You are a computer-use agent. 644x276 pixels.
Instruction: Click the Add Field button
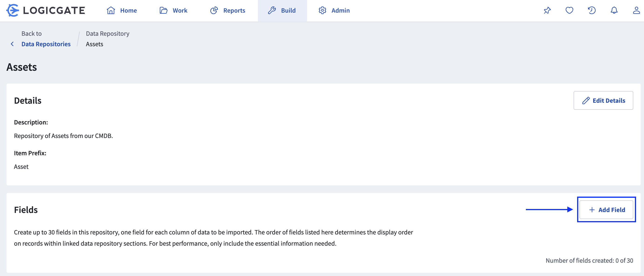click(606, 210)
